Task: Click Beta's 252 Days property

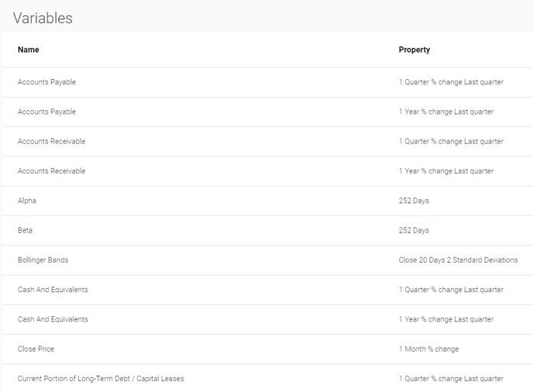Action: 414,230
